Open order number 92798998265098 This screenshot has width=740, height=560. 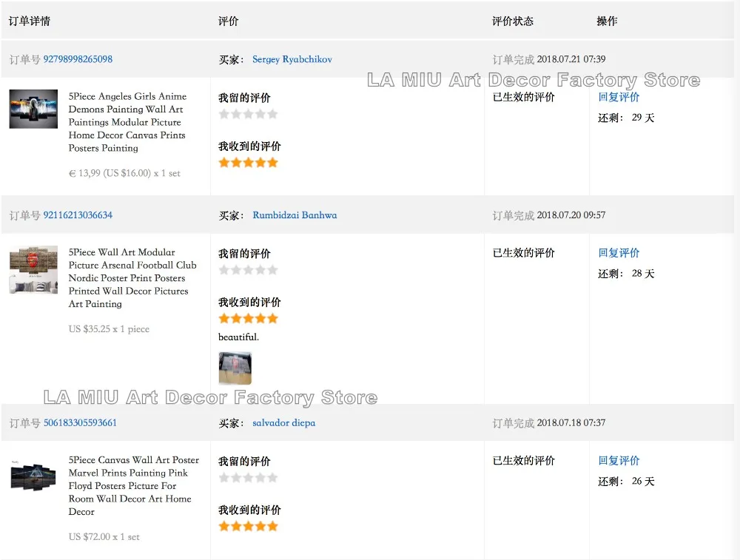click(78, 59)
